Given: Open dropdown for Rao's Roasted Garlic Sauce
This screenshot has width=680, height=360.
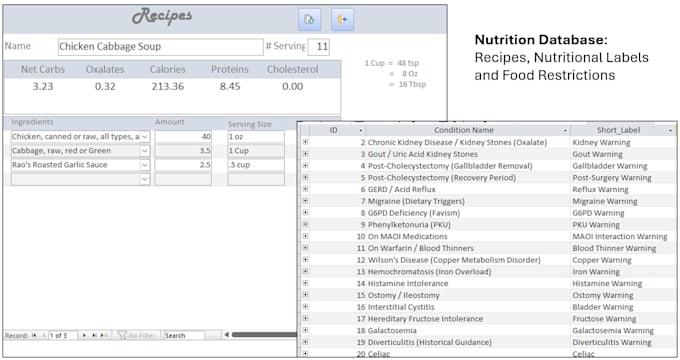Looking at the screenshot, I should click(145, 165).
